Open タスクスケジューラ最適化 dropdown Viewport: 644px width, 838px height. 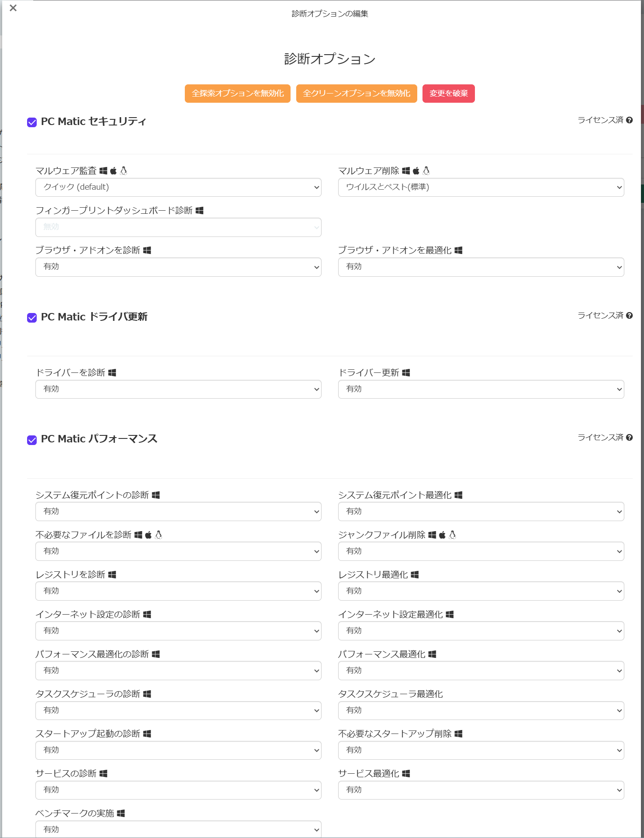point(481,710)
